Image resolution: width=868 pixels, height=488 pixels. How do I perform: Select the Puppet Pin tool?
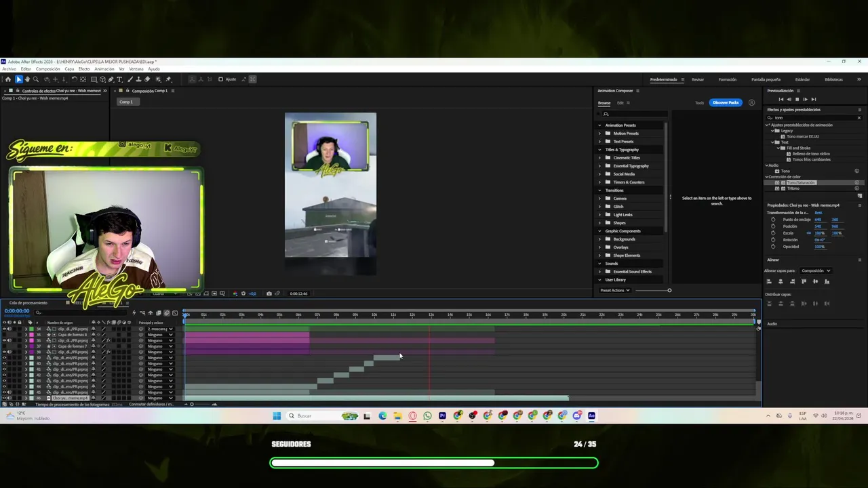pyautogui.click(x=168, y=79)
